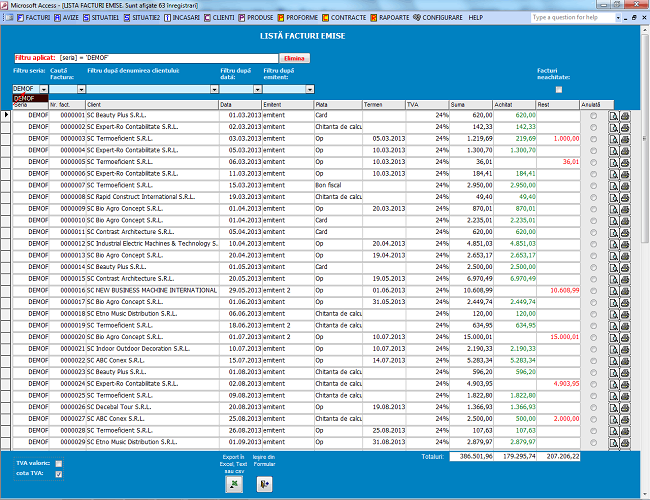
Task: Open INCASARI menu item
Action: 182,18
